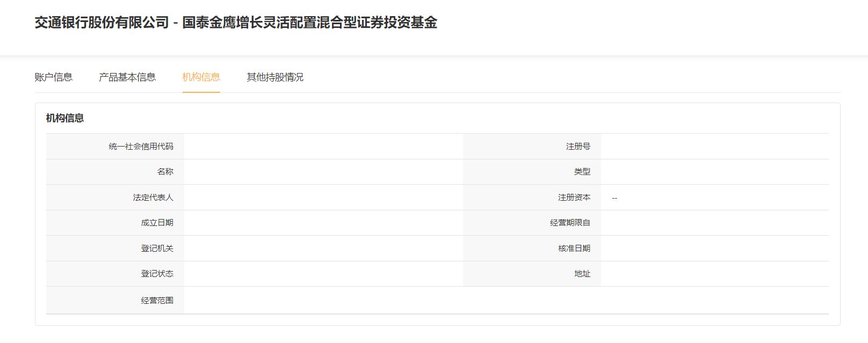Click the 地址 field label
This screenshot has width=868, height=343.
(582, 274)
